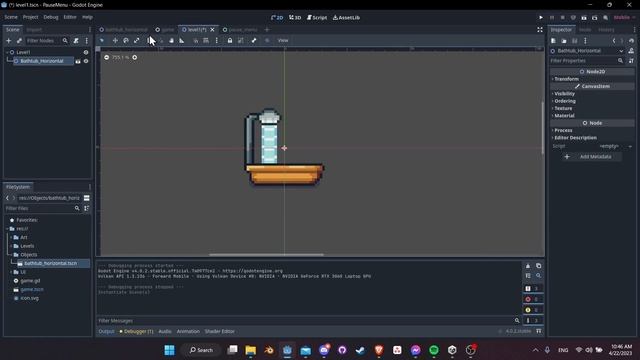Open the Project menu
640x360 pixels.
click(x=31, y=17)
